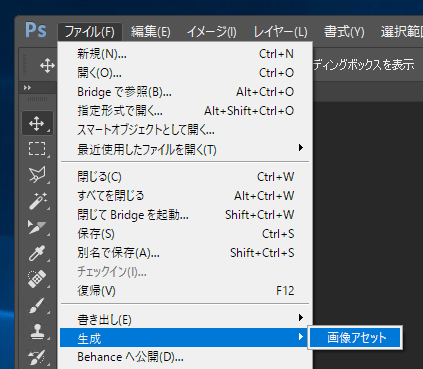This screenshot has width=423, height=369.
Task: Open the イメージ(I) menu
Action: tap(212, 32)
